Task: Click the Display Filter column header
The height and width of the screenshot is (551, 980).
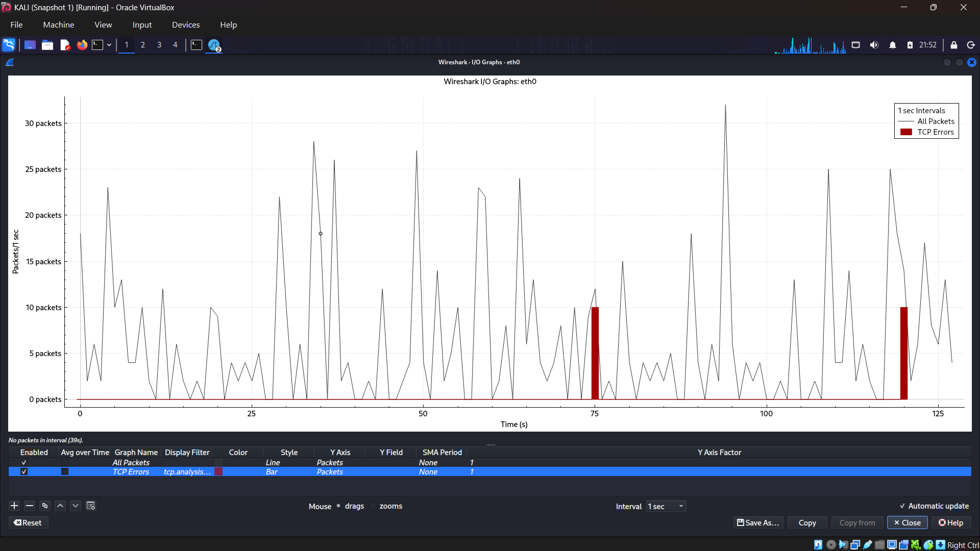Action: 187,452
